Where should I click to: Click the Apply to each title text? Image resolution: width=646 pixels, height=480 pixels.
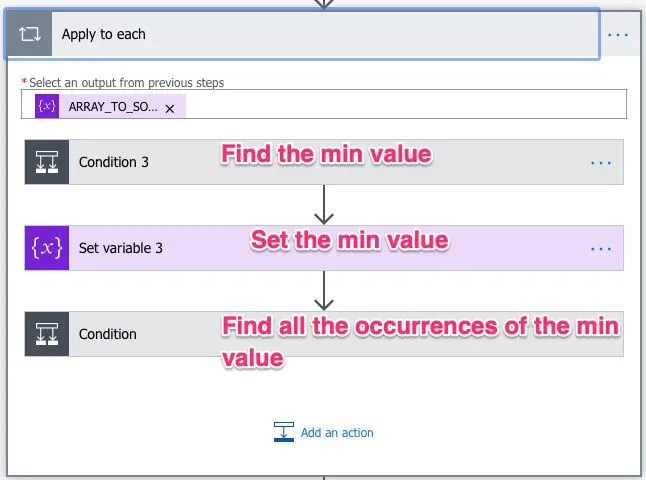[x=104, y=34]
